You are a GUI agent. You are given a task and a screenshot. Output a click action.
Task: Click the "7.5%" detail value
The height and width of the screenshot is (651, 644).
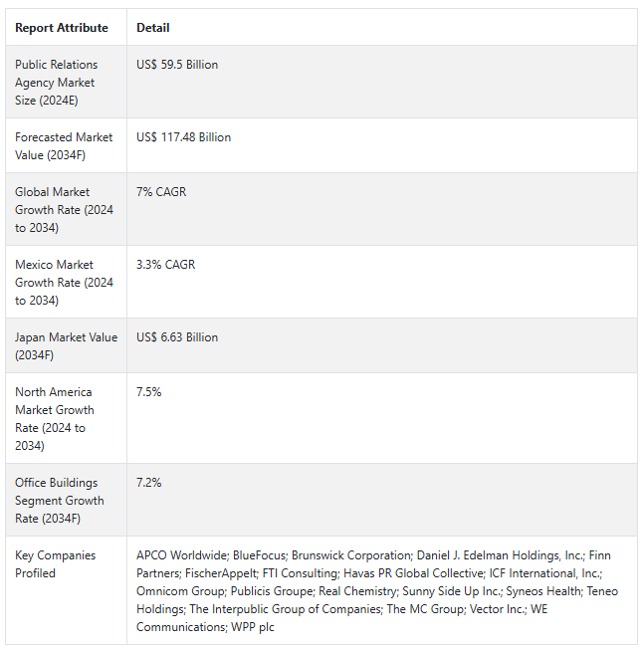[x=149, y=392]
